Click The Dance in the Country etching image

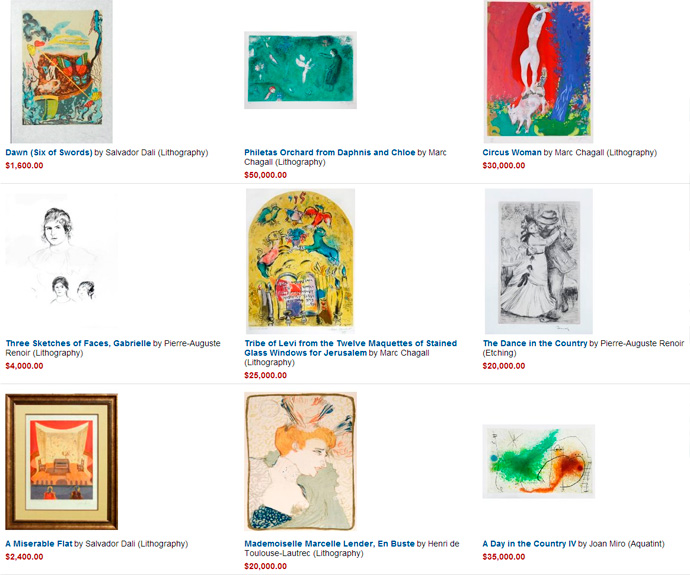pos(539,261)
